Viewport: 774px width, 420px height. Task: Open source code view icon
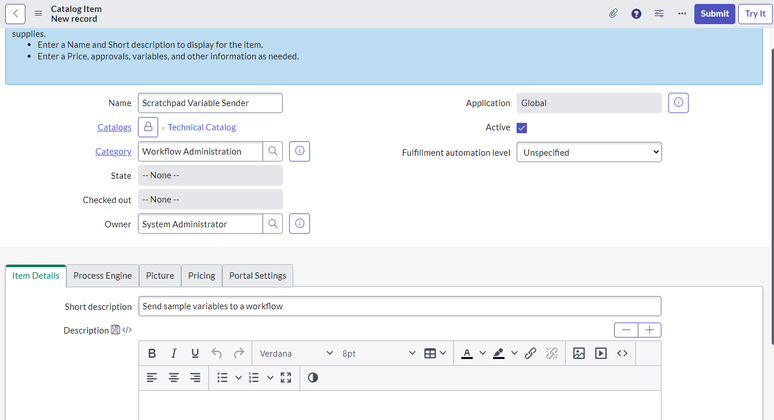tap(622, 353)
